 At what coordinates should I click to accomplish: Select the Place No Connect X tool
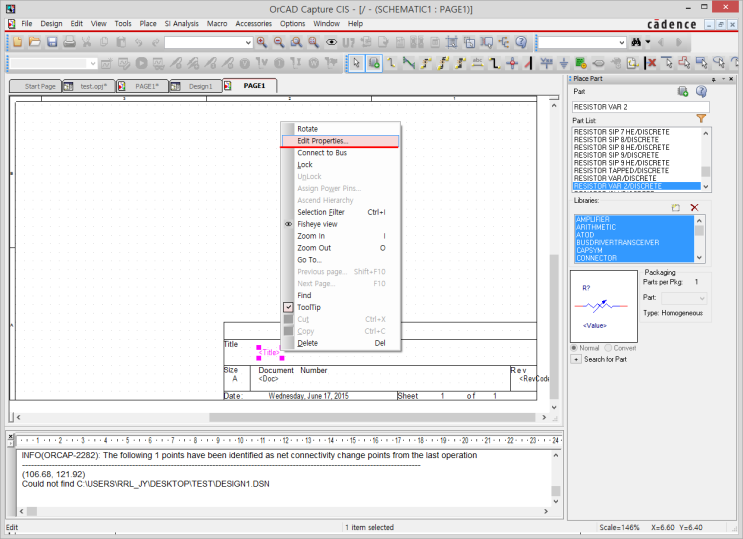coord(652,63)
